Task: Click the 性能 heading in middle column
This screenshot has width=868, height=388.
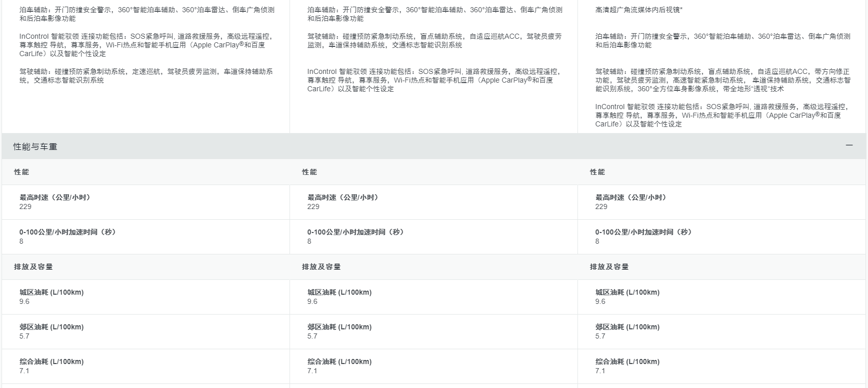Action: [309, 172]
